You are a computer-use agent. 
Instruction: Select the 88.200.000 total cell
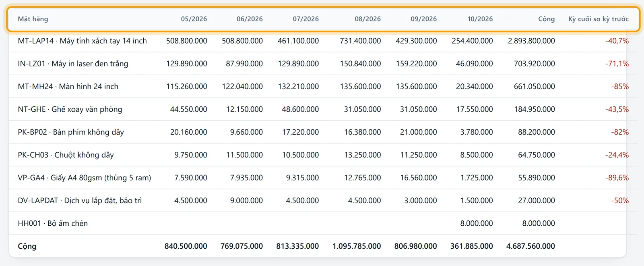537,132
